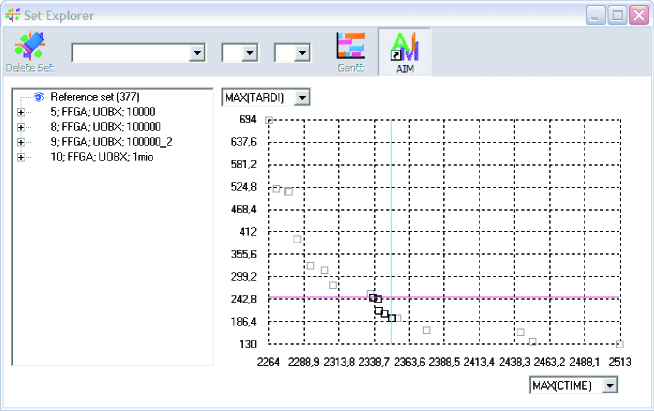
Task: Click y-axis label '242,8'
Action: 244,299
